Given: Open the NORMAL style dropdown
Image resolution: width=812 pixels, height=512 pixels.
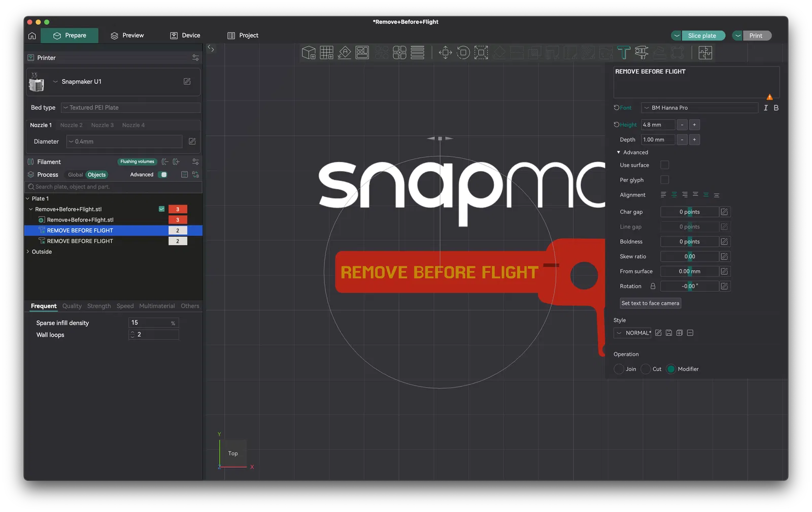Looking at the screenshot, I should point(632,333).
